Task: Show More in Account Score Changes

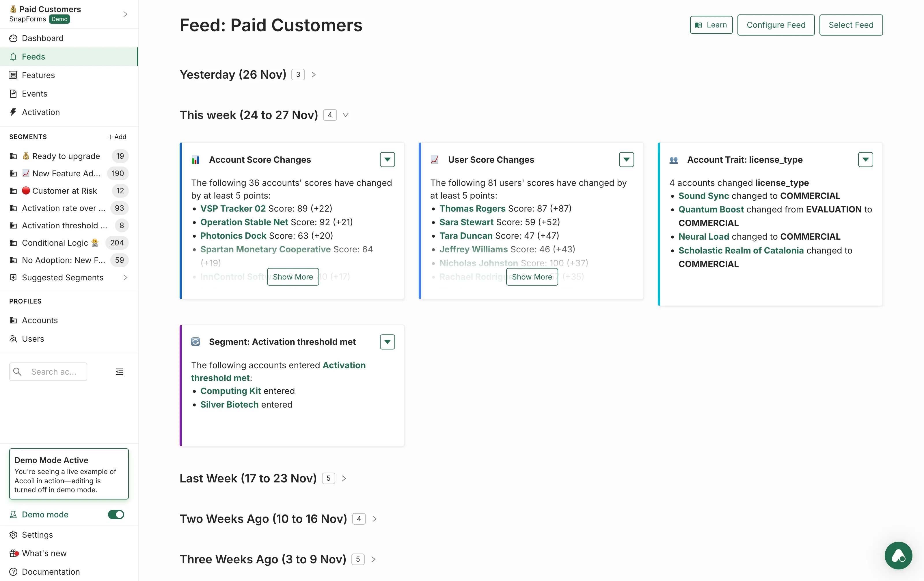Action: [293, 277]
